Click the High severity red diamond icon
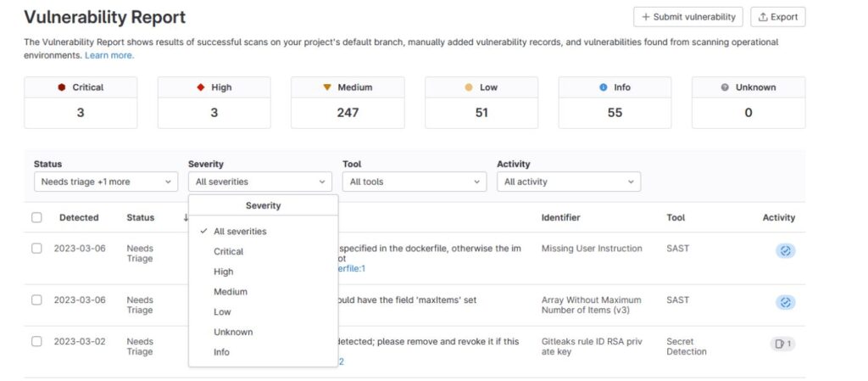Screen dimensions: 868x381 point(200,87)
